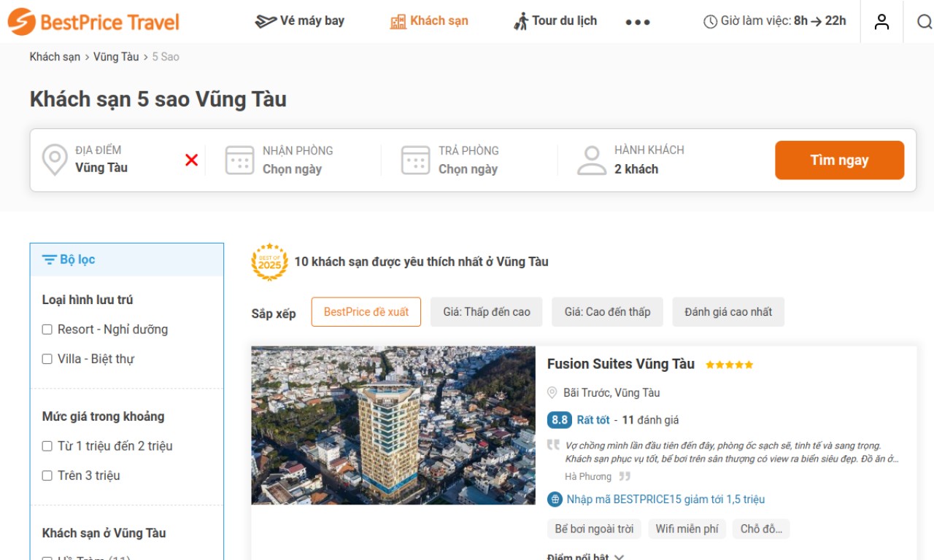Screen dimensions: 934x560
Task: Open the Nhận phòng date picker
Action: (x=297, y=160)
